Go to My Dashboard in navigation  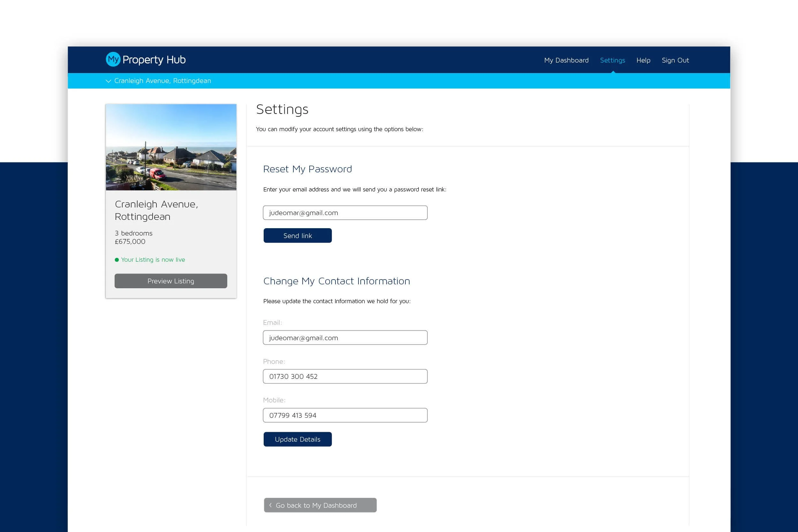click(566, 60)
